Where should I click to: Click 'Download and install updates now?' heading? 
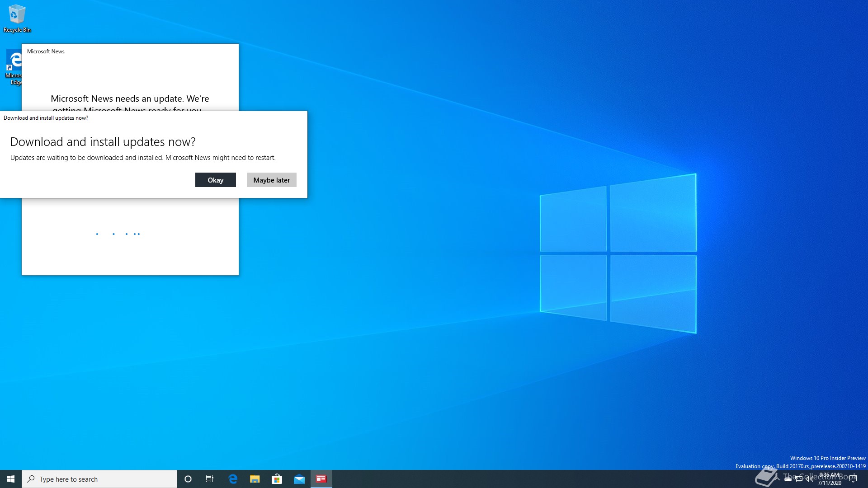pyautogui.click(x=103, y=142)
